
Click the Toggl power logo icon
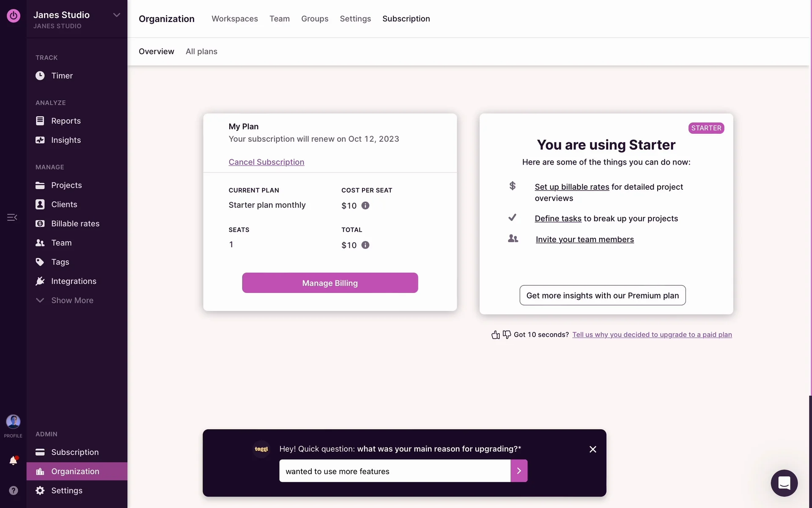[x=13, y=16]
